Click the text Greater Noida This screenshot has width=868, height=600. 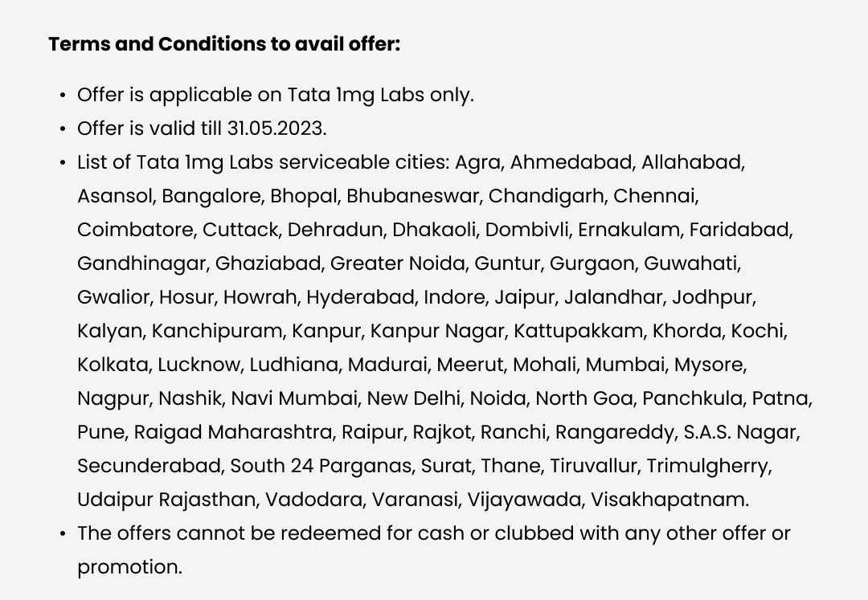pos(398,263)
